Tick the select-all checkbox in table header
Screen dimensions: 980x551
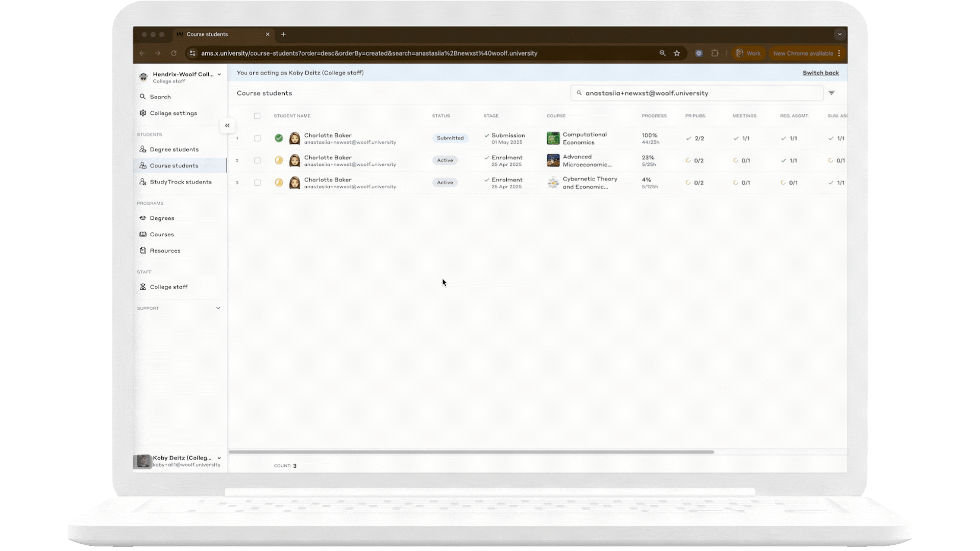257,116
